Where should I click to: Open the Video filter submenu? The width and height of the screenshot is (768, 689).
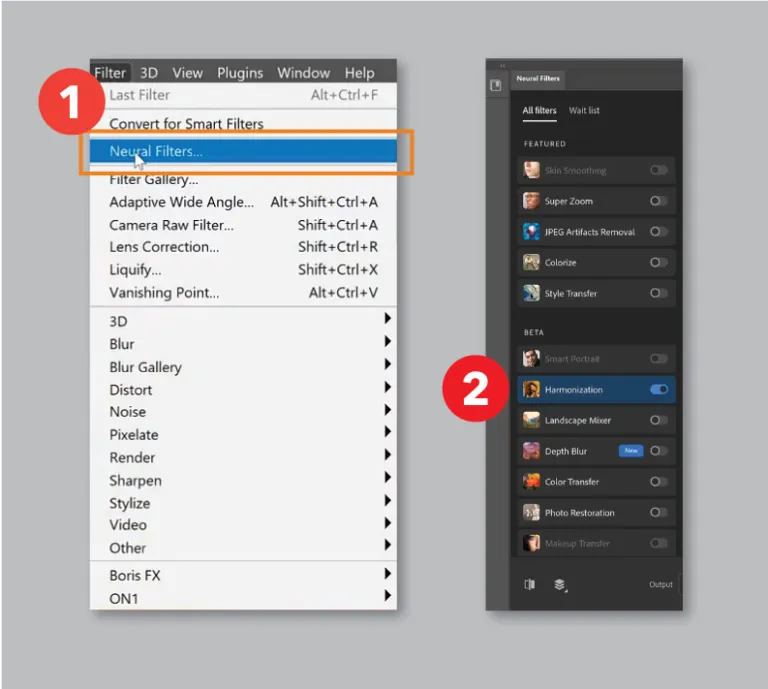click(x=243, y=524)
